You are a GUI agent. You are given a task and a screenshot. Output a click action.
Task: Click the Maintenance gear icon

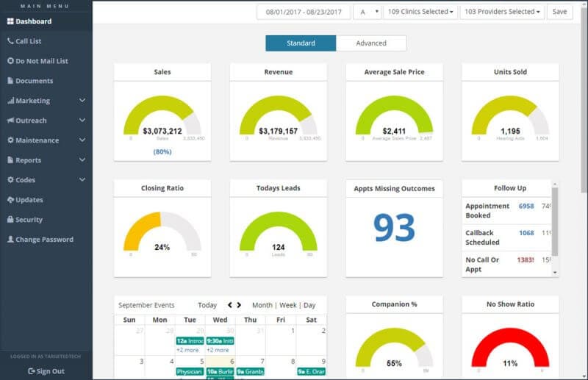tap(10, 140)
